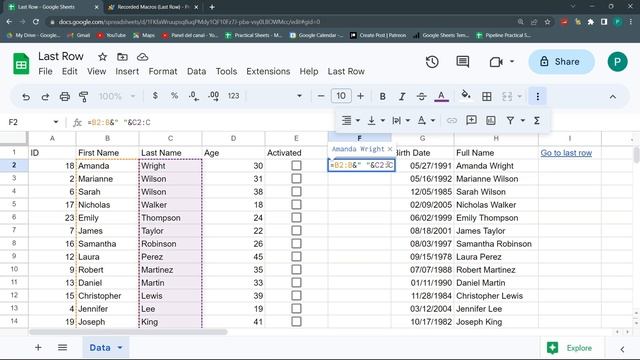Add a new sheet with plus button
The height and width of the screenshot is (360, 640).
(38, 348)
